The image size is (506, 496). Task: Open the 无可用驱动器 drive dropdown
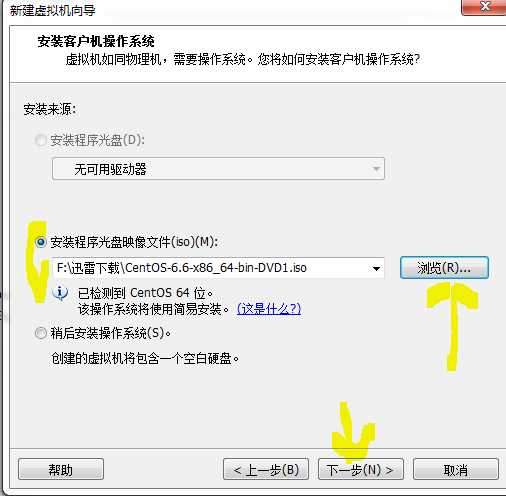point(218,169)
